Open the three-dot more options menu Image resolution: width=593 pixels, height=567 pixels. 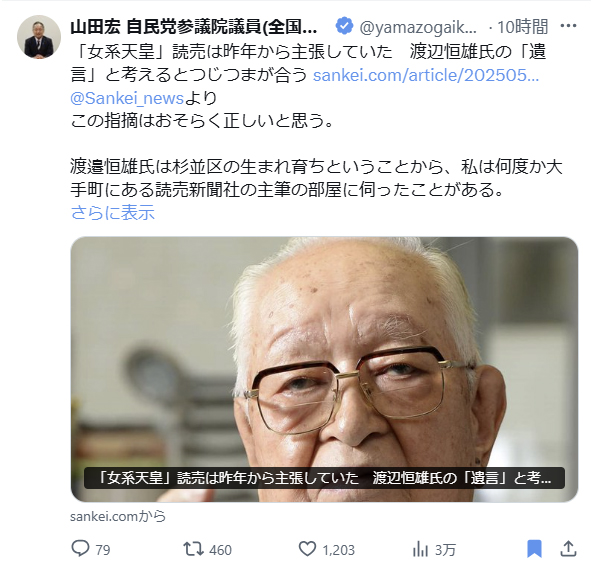(568, 26)
